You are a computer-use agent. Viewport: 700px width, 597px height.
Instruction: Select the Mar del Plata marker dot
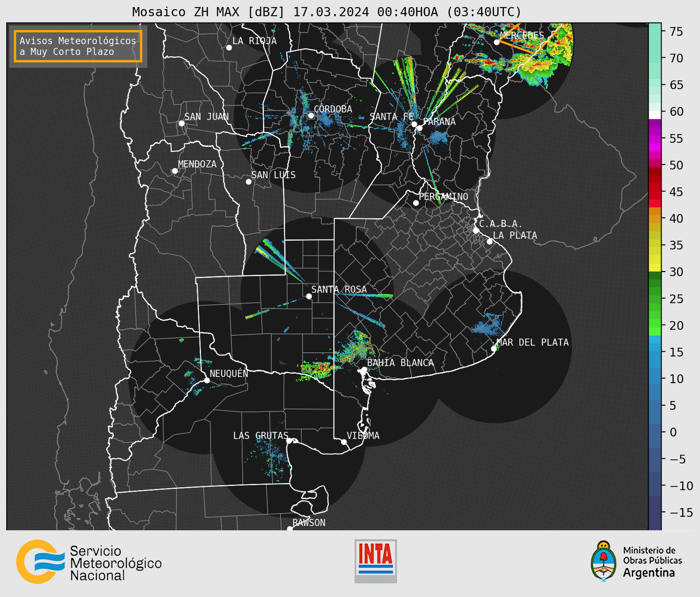click(x=494, y=349)
